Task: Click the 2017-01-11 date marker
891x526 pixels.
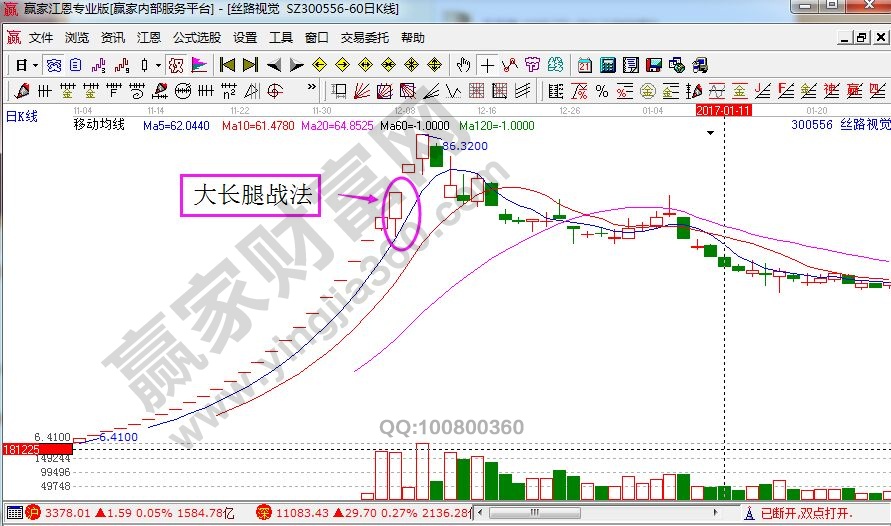Action: coord(723,109)
